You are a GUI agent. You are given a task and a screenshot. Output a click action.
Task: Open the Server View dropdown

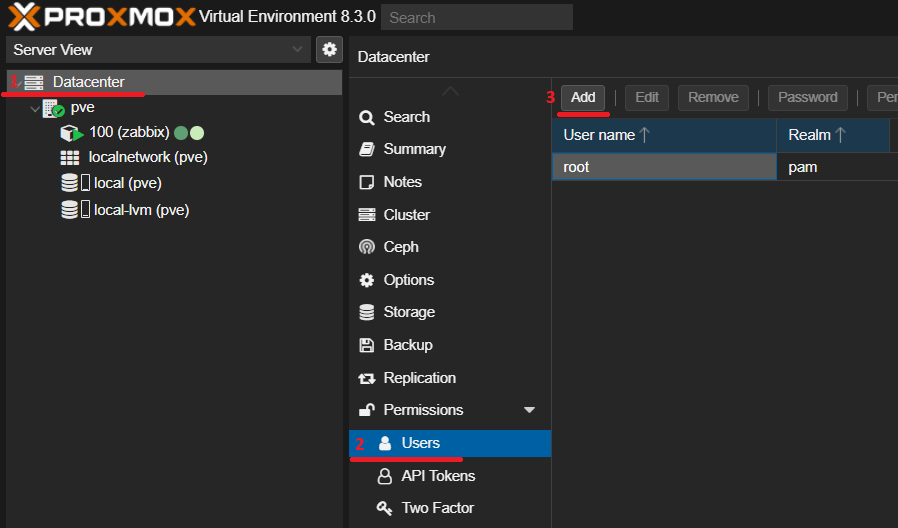tap(158, 50)
